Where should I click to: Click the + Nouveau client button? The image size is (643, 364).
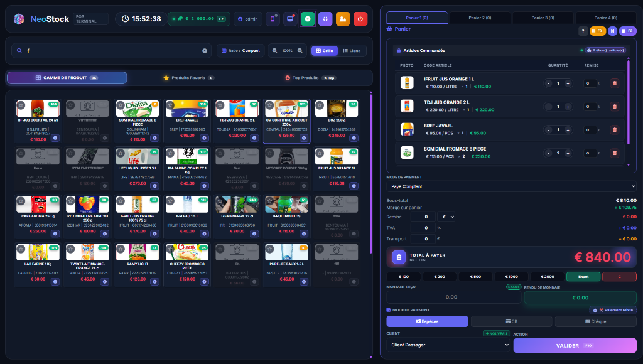pyautogui.click(x=496, y=333)
